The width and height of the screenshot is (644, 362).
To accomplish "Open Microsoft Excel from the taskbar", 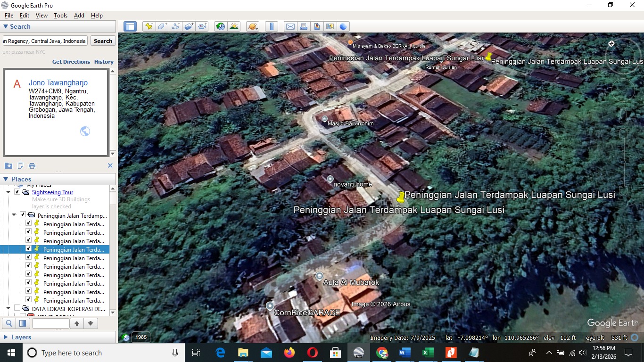I will pyautogui.click(x=428, y=353).
